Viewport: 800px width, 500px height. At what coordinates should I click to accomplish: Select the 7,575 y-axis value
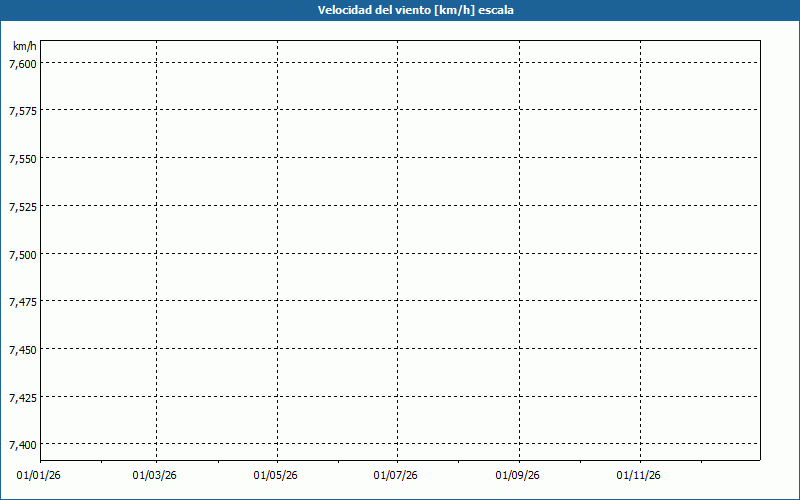pyautogui.click(x=22, y=111)
